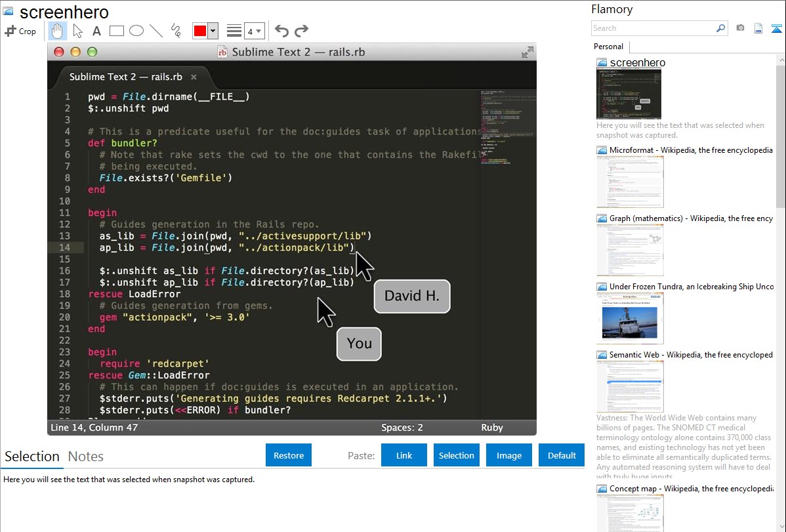Open the screenhero snapshot title link

point(638,63)
